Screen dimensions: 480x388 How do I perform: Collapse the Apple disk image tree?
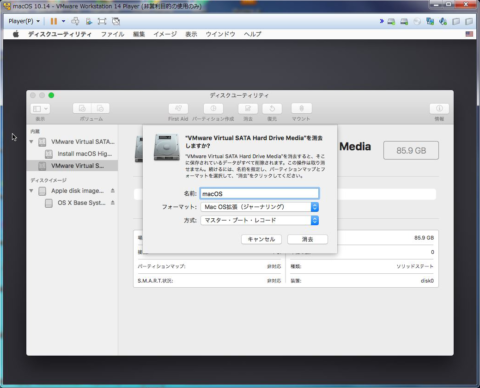[x=31, y=191]
